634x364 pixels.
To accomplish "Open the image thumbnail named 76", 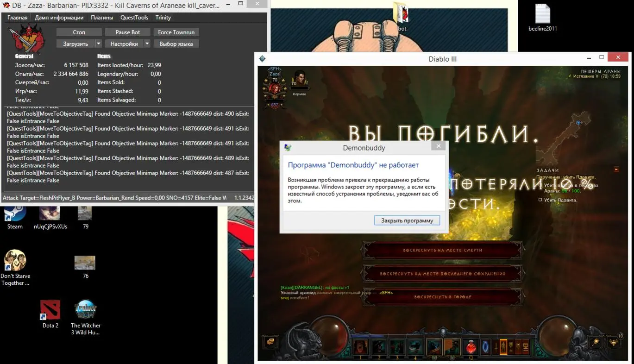I will point(85,263).
